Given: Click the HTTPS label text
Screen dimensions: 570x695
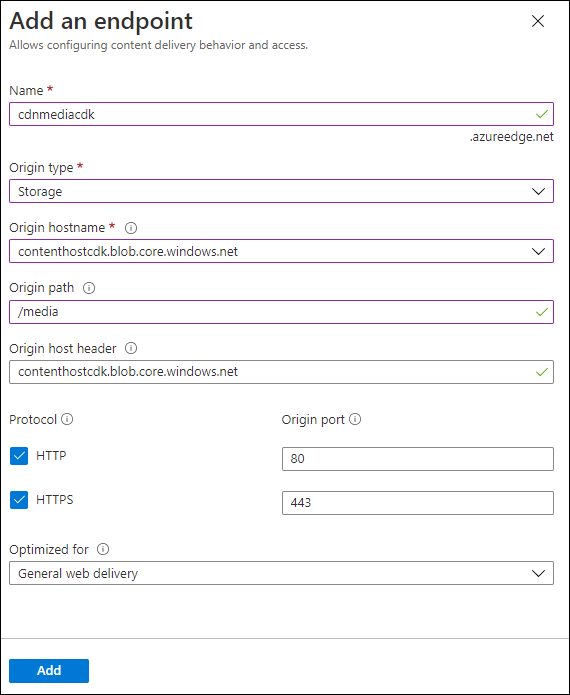Looking at the screenshot, I should 55,500.
